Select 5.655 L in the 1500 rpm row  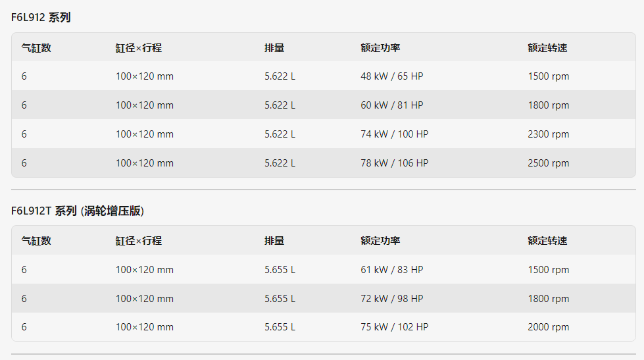[280, 270]
